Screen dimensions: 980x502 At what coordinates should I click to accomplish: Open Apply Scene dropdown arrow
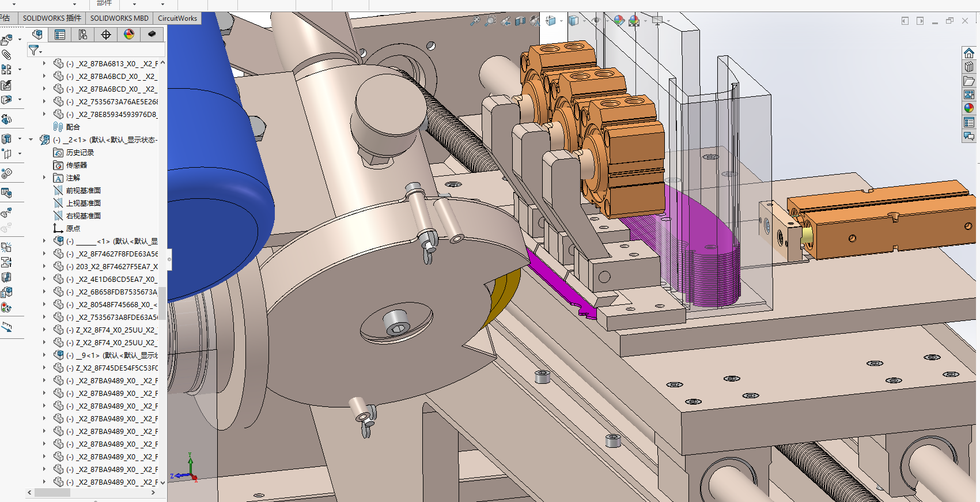[x=645, y=21]
